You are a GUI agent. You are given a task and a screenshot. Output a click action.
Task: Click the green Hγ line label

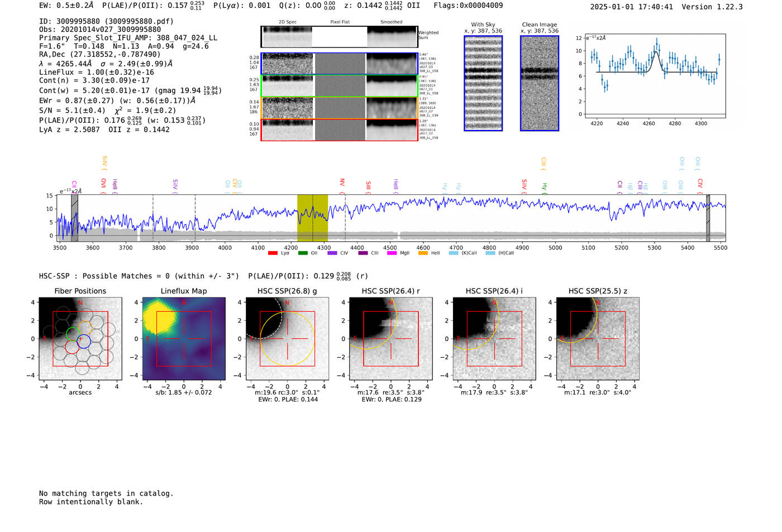click(544, 188)
